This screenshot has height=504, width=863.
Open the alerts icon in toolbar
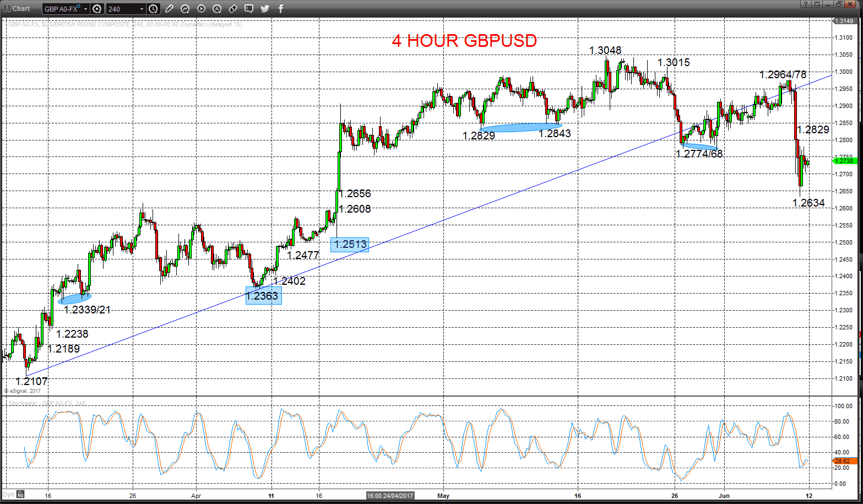217,9
